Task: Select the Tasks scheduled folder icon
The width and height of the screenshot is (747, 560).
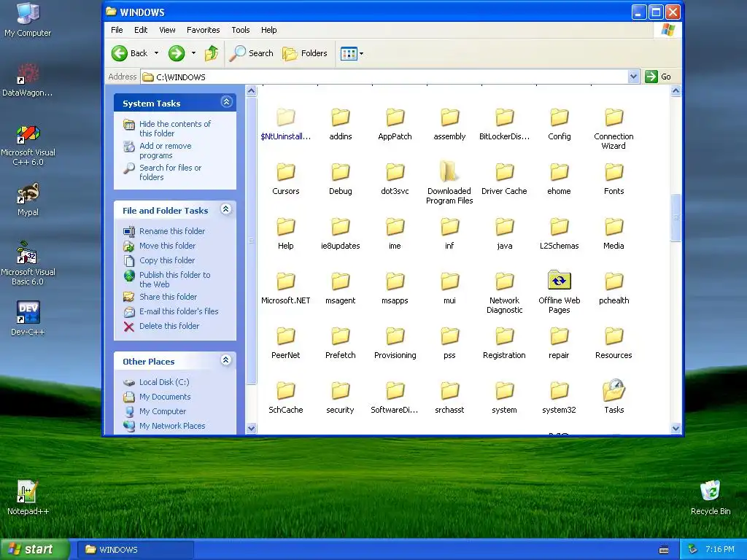Action: pyautogui.click(x=614, y=390)
